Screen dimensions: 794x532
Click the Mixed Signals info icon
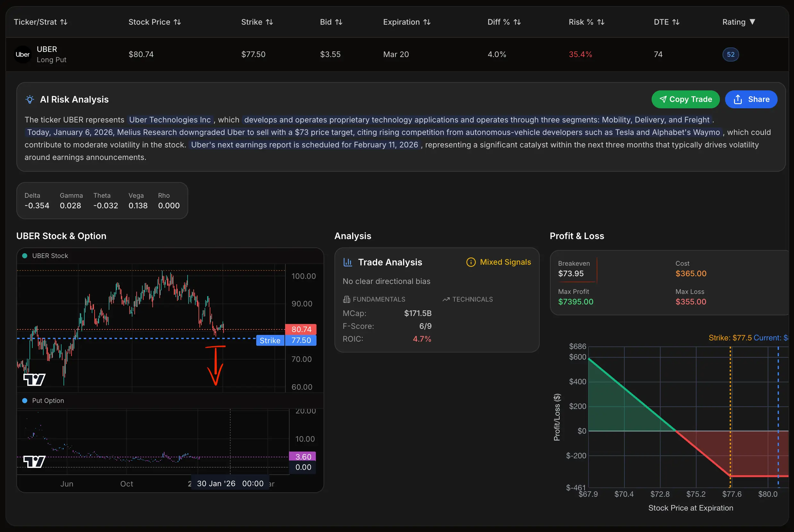(x=471, y=262)
